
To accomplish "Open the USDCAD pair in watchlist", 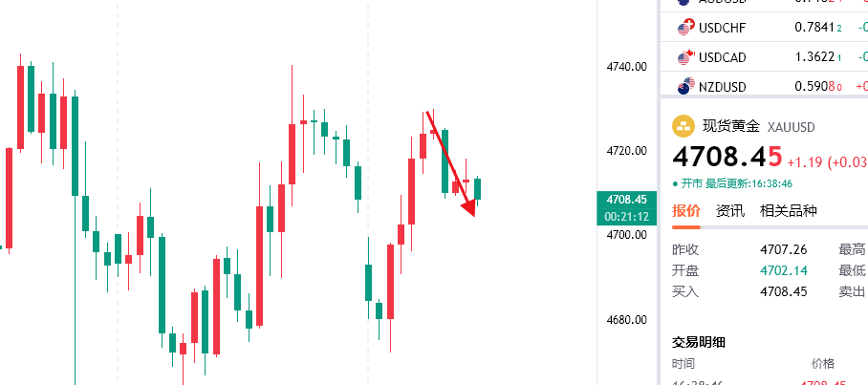I will tap(763, 57).
